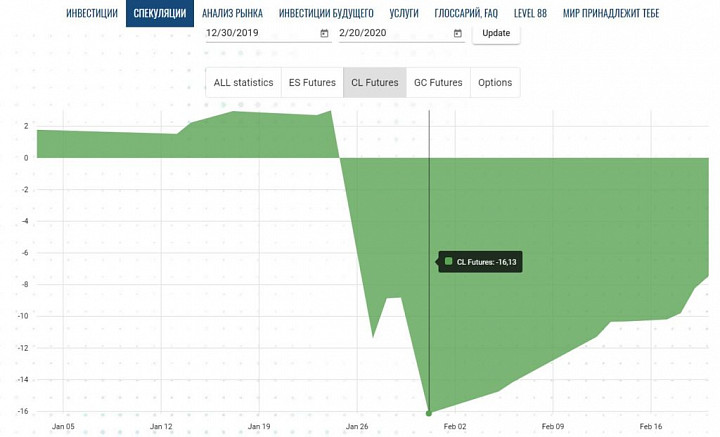
Task: Go to ИНВЕСТИЦИИ БУДУЩЕГО page
Action: (326, 13)
